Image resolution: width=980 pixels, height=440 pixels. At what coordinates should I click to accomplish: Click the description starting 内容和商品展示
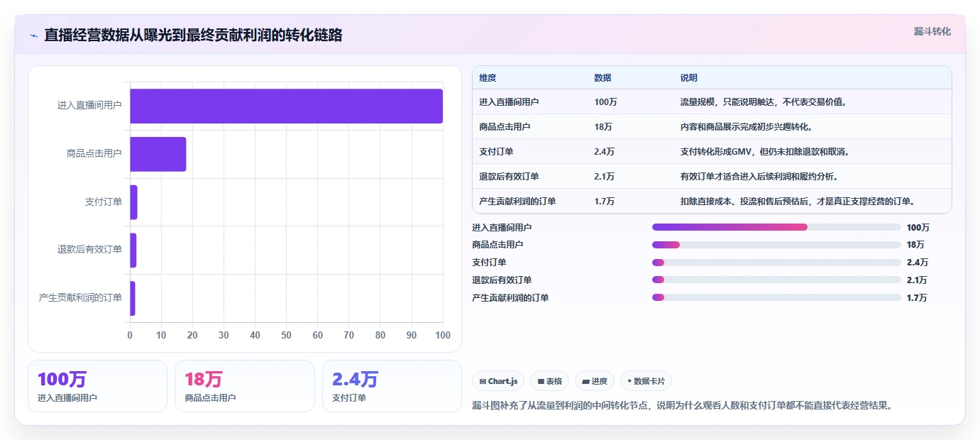click(746, 127)
